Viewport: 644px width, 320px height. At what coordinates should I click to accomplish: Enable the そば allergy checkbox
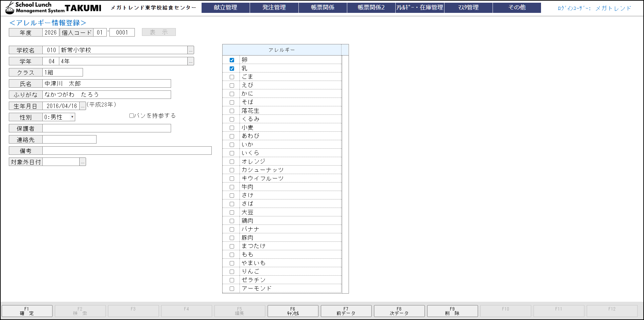[x=232, y=102]
